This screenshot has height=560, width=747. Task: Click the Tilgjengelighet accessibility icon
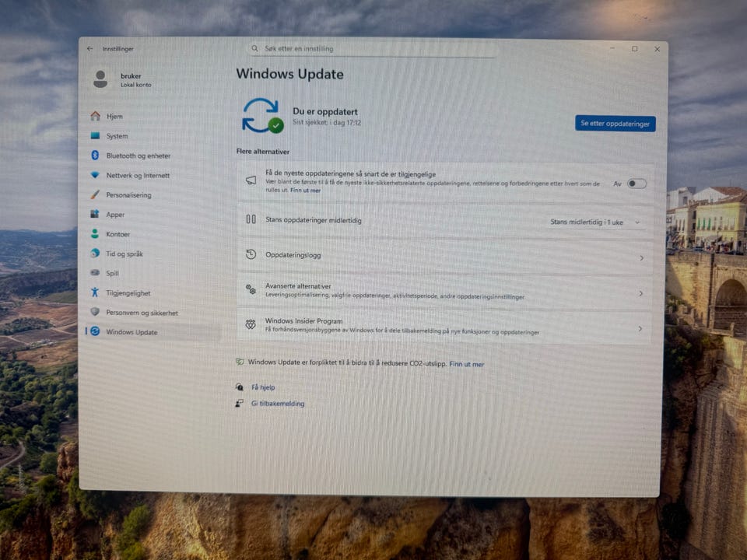click(95, 292)
